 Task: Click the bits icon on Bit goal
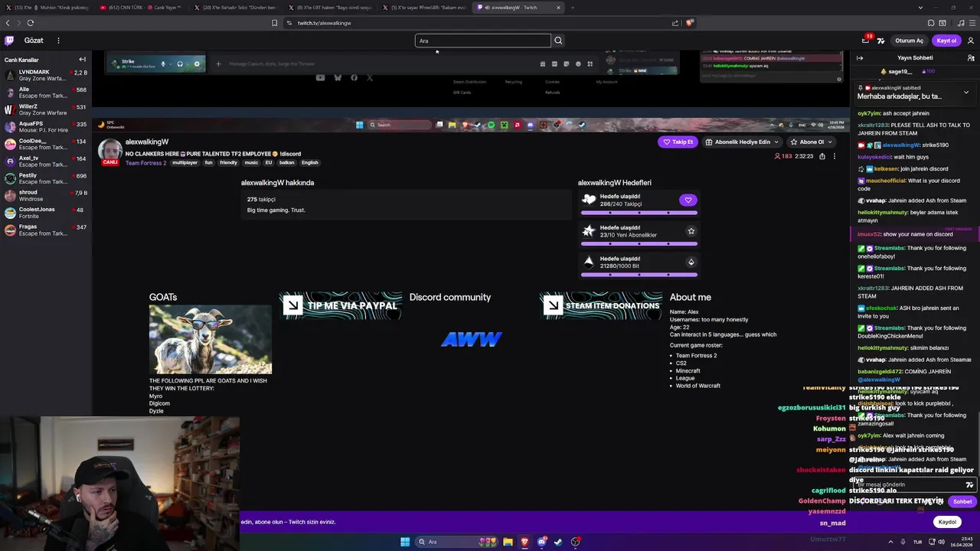[x=691, y=262]
